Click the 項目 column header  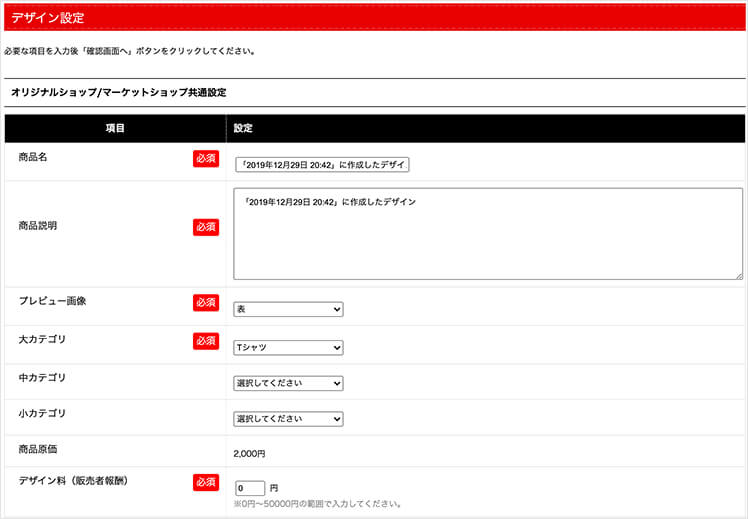(x=115, y=129)
